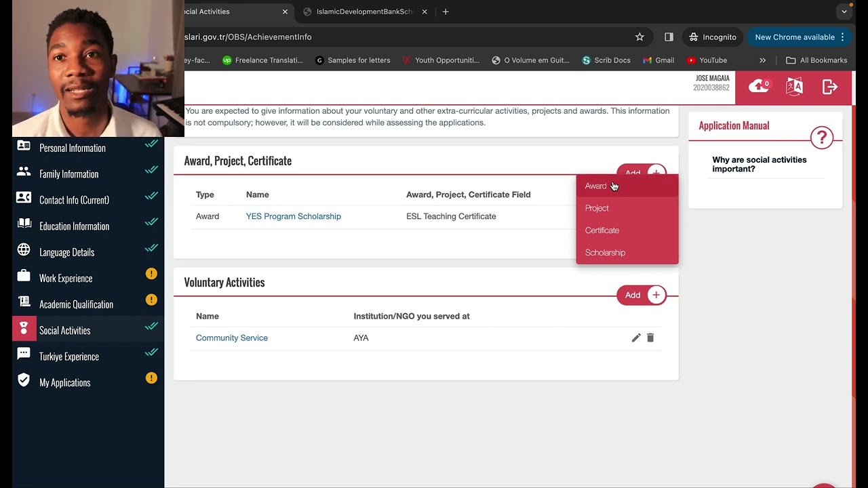868x488 pixels.
Task: Click the browser address bar URL
Action: (248, 37)
